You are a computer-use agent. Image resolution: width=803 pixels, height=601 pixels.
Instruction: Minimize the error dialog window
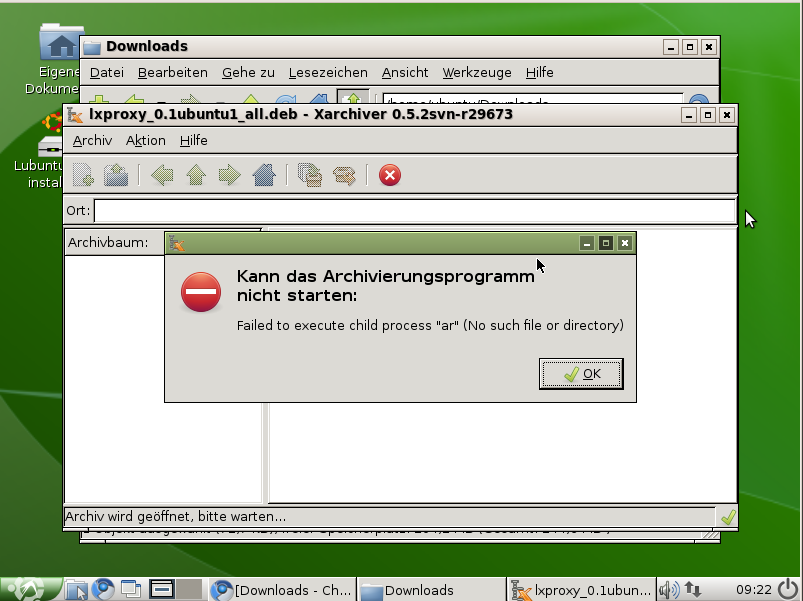click(x=587, y=243)
